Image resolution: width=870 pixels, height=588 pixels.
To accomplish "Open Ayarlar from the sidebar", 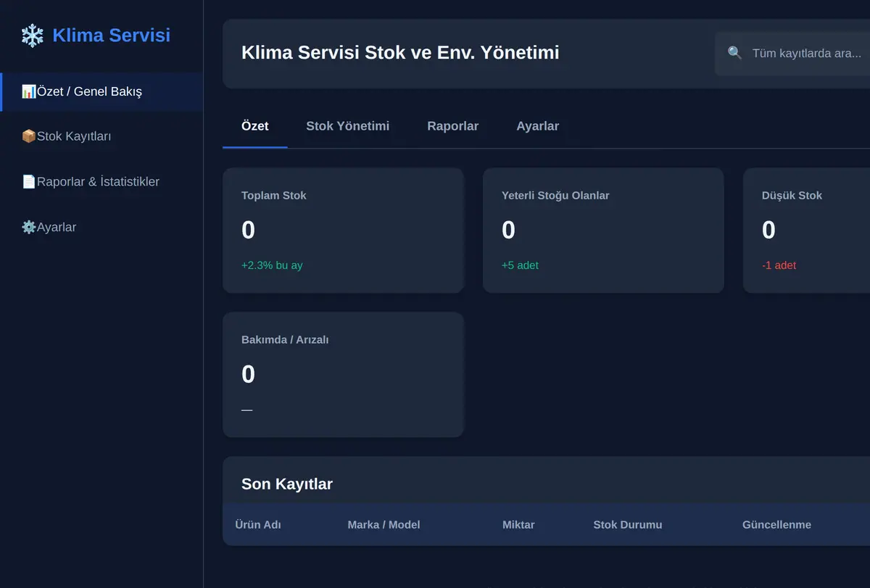I will 101,227.
